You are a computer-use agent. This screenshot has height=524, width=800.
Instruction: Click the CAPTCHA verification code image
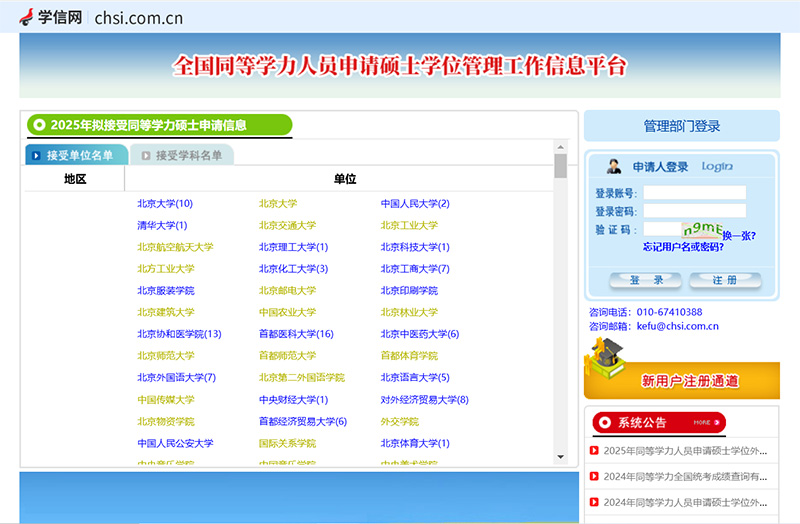pos(701,231)
